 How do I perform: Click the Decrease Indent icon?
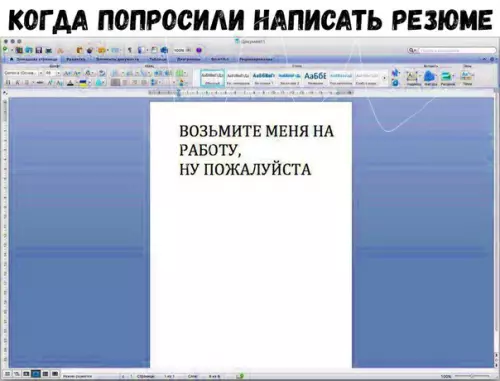pyautogui.click(x=158, y=73)
